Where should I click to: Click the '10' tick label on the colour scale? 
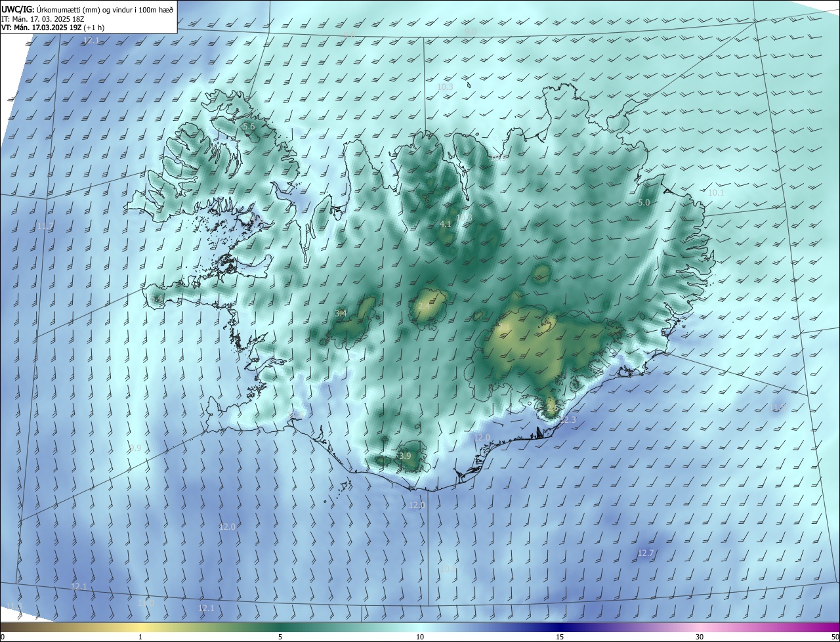click(x=420, y=637)
